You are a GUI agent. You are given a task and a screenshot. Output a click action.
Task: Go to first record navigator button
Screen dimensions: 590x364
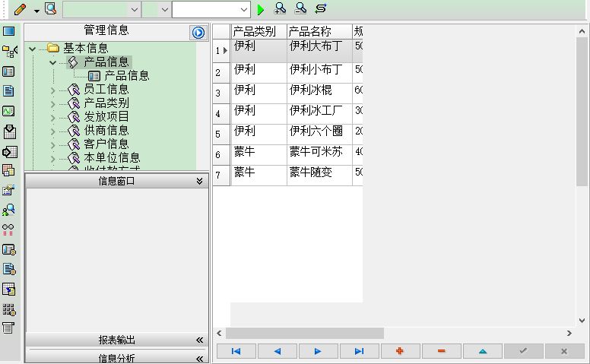click(236, 351)
